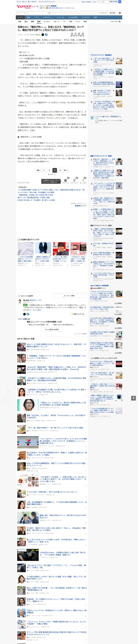Image resolution: width=138 pixels, height=644 pixels.
Task: Click 横山信弘 commenter avatar
Action: pyautogui.click(x=20, y=301)
